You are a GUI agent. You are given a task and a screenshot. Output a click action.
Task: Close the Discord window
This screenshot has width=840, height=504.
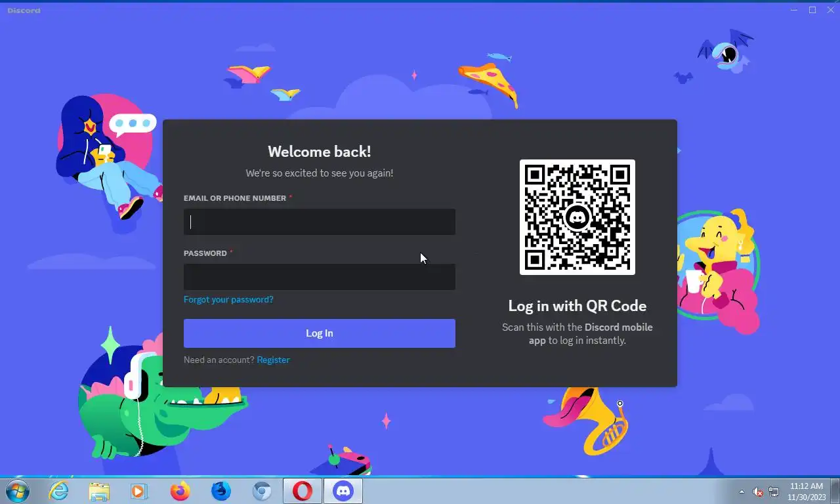[830, 10]
